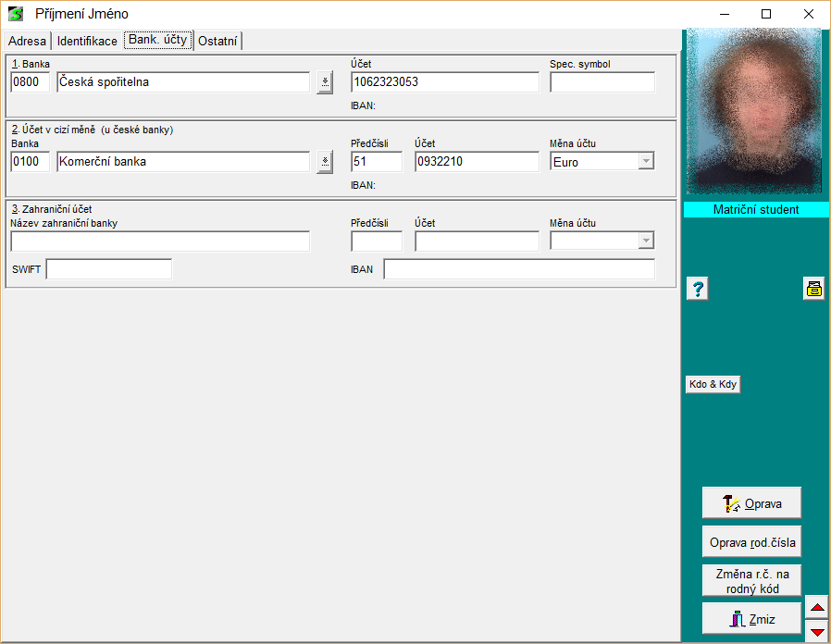Screen dimensions: 831x644
Task: Click the Spec. symbol input field
Action: click(602, 82)
